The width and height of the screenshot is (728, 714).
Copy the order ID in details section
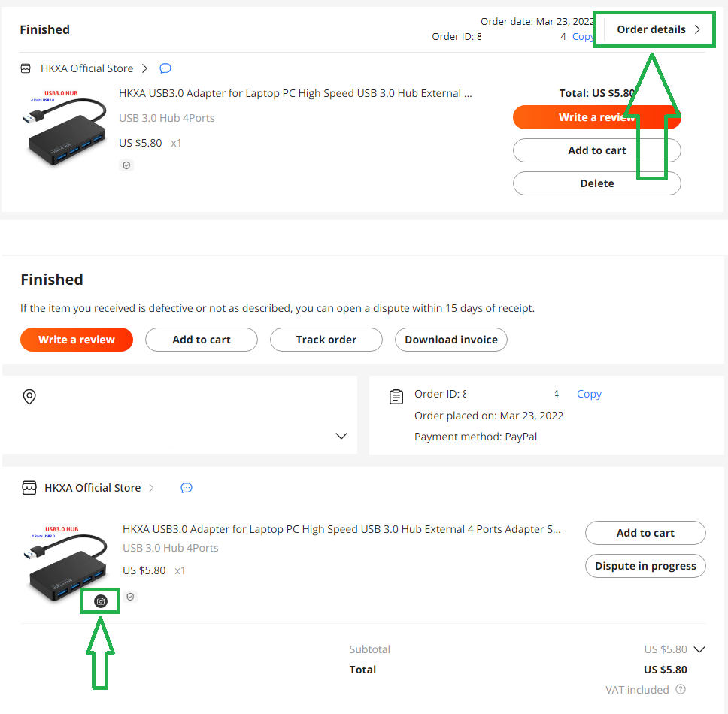[x=589, y=394]
